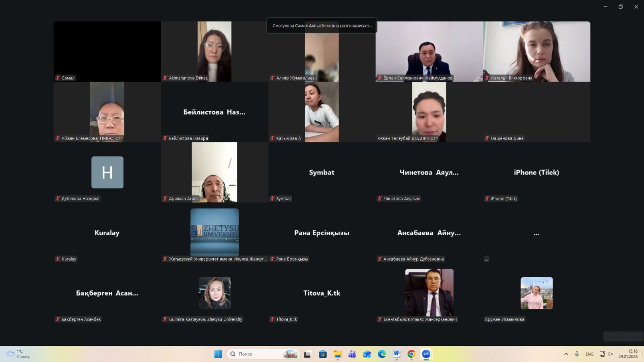644x362 pixels.
Task: Click the Task View icon
Action: (308, 354)
